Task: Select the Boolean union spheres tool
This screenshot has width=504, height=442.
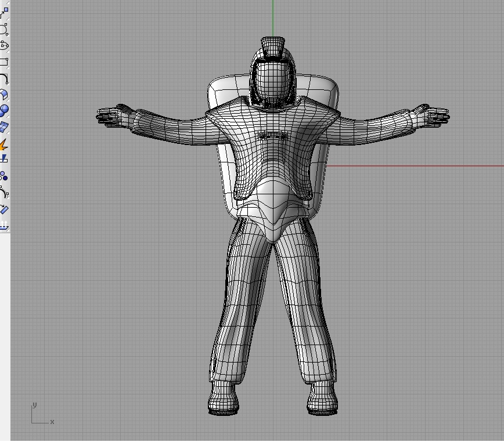Action: [x=4, y=111]
